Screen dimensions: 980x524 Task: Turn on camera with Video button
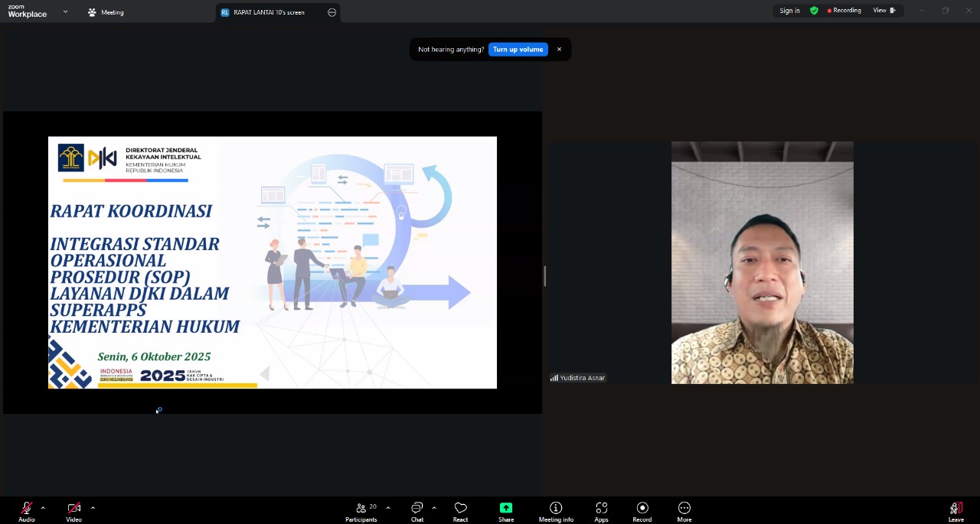[73, 511]
